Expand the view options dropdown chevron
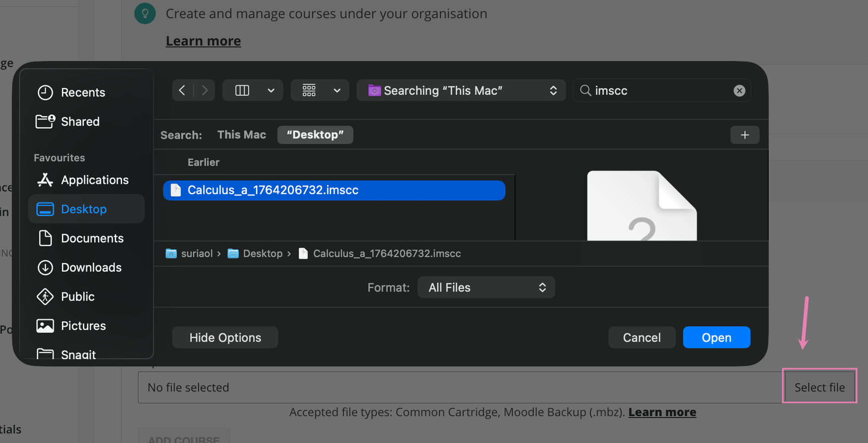The height and width of the screenshot is (443, 868). (x=271, y=90)
